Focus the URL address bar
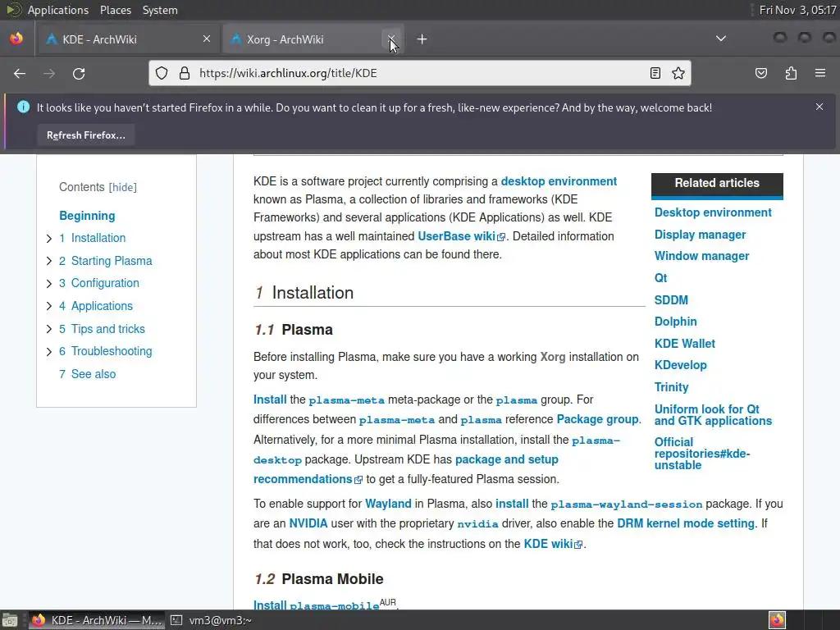840x630 pixels. (420, 73)
